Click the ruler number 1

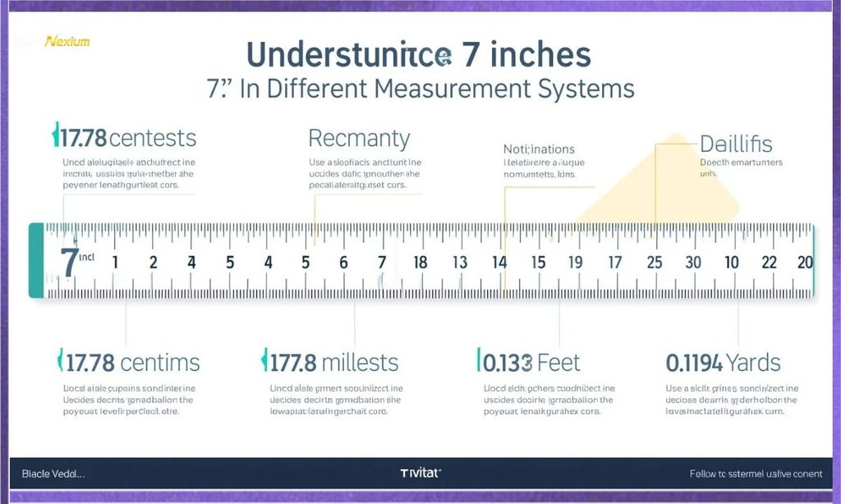115,262
